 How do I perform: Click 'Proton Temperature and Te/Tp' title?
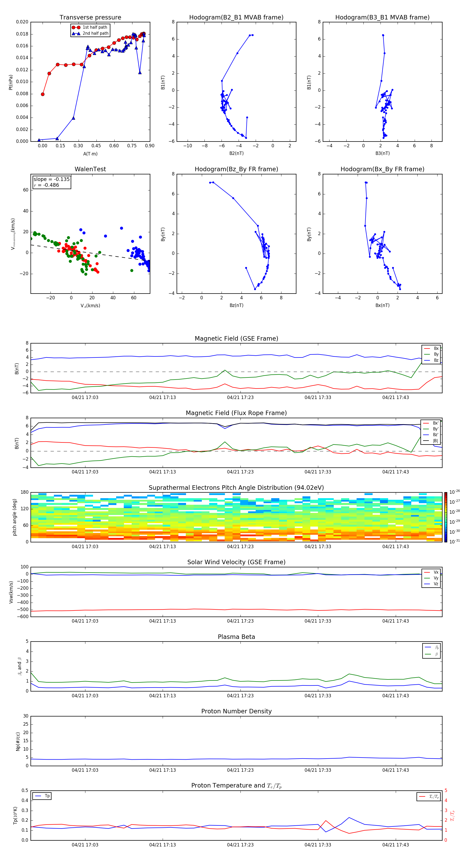[x=236, y=786]
